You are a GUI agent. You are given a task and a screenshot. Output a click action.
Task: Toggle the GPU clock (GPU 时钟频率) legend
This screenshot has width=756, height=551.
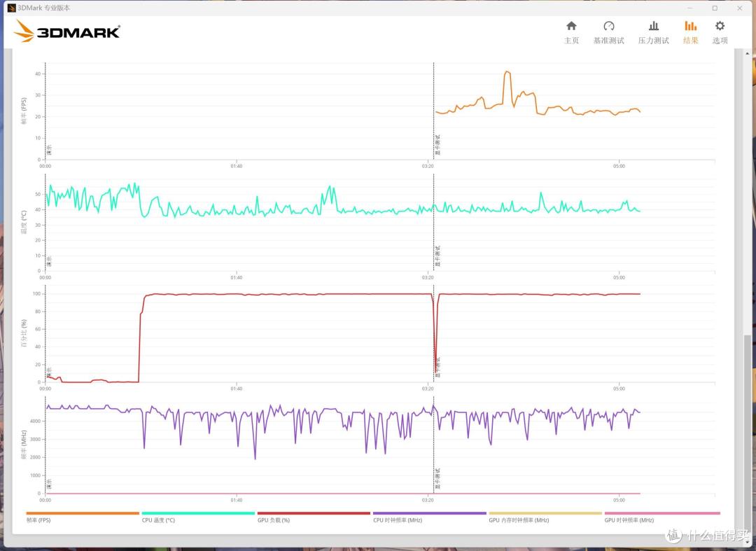tap(629, 520)
